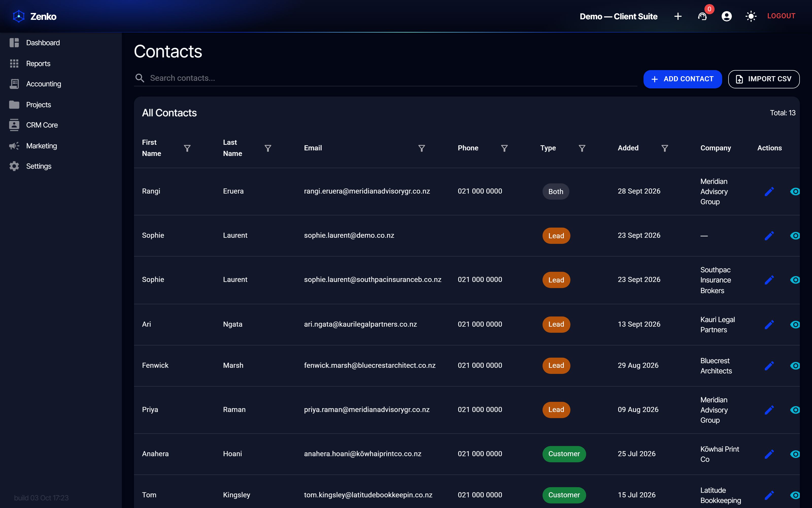Viewport: 812px width, 508px height.
Task: Open the support headset notifications icon
Action: point(702,16)
